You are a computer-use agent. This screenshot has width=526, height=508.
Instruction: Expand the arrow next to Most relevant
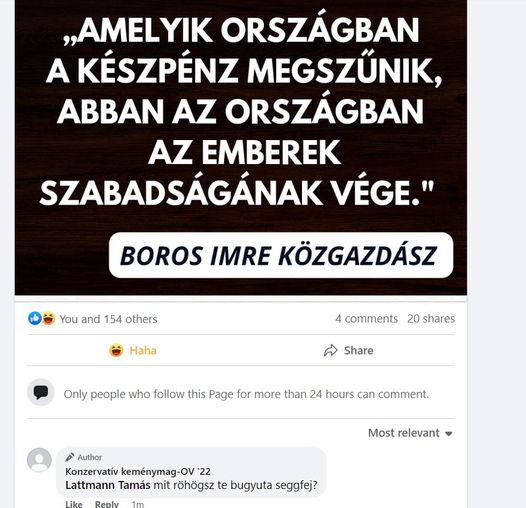tap(449, 434)
